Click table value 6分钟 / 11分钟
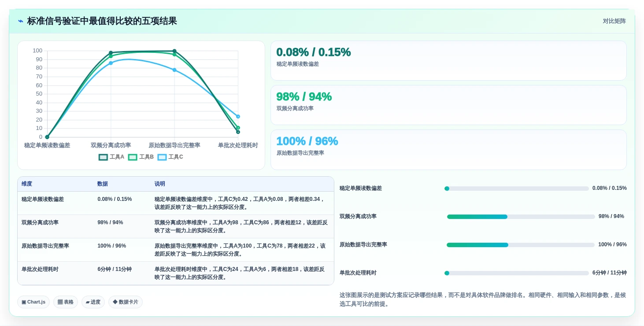 point(115,269)
